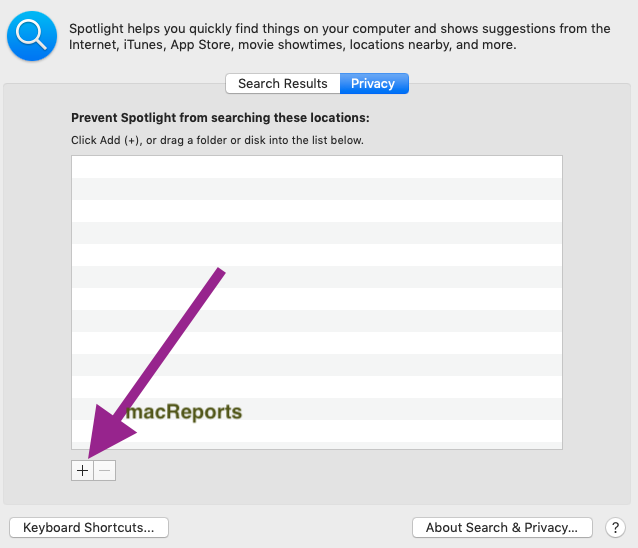The image size is (638, 548).
Task: Click the 'Click Add (+), or drag a folder' hint text
Action: coord(217,140)
